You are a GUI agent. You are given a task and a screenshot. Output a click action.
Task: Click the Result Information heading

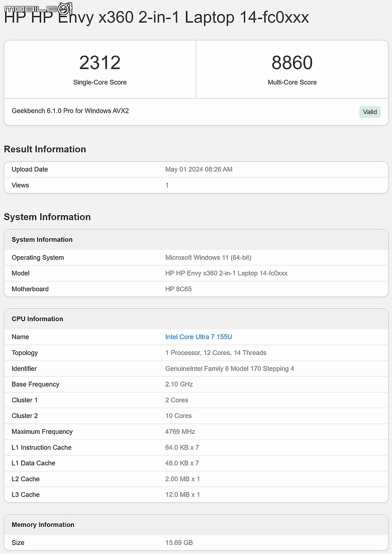click(45, 149)
